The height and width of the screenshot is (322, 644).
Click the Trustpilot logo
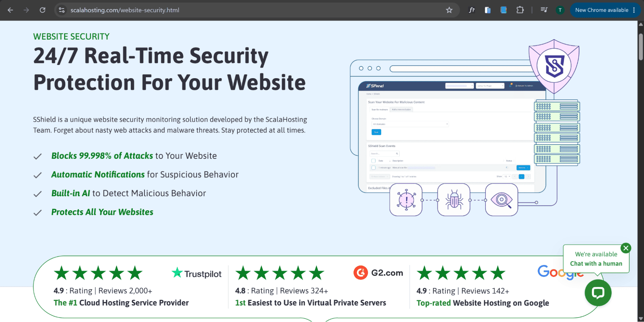coord(197,273)
